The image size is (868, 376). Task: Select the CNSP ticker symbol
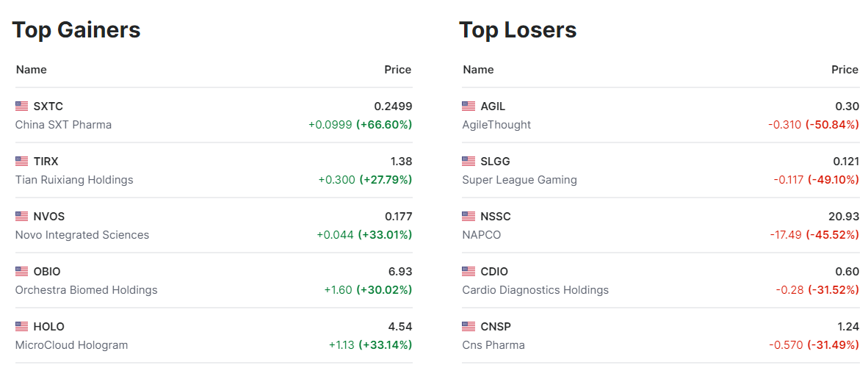[x=496, y=327]
